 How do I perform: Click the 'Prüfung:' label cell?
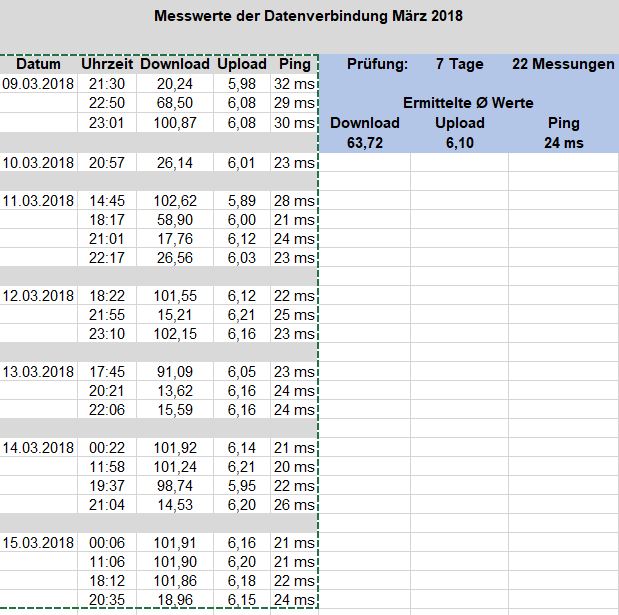[x=377, y=64]
